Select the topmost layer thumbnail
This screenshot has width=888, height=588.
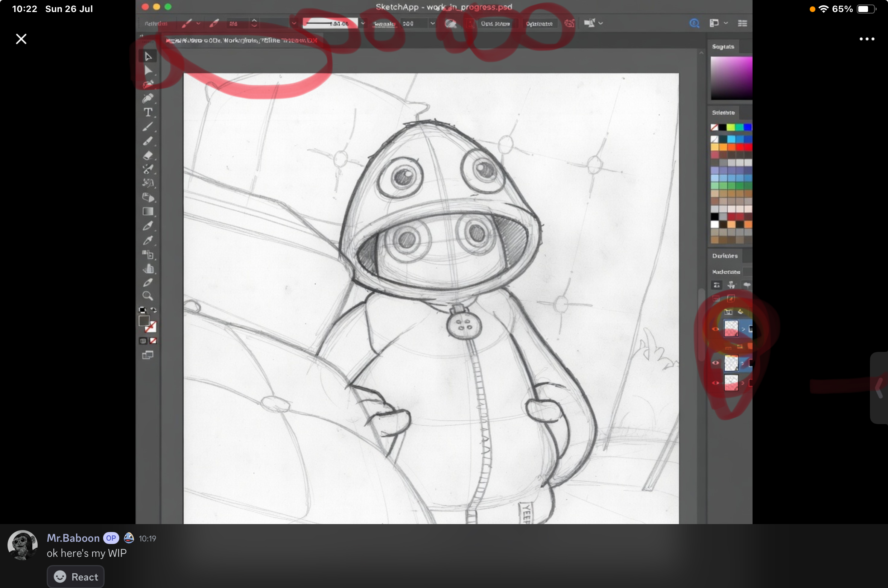point(731,329)
